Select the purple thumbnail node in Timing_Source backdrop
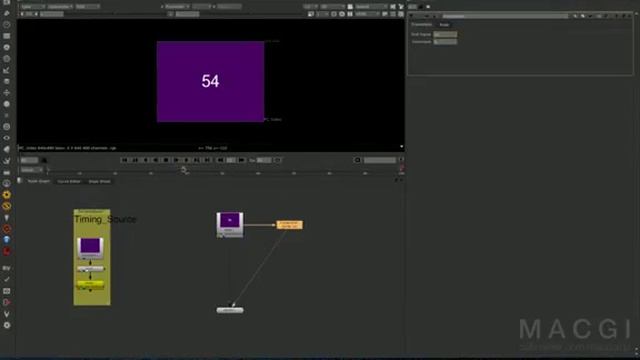This screenshot has height=360, width=640. (90, 248)
